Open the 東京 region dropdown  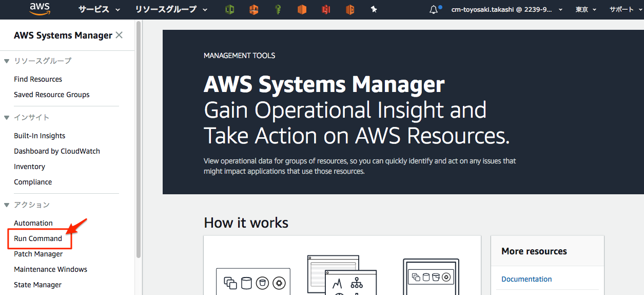(x=586, y=10)
